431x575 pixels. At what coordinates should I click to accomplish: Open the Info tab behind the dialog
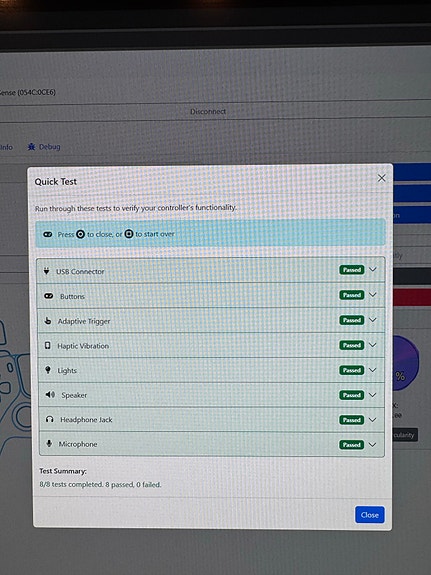[6, 147]
